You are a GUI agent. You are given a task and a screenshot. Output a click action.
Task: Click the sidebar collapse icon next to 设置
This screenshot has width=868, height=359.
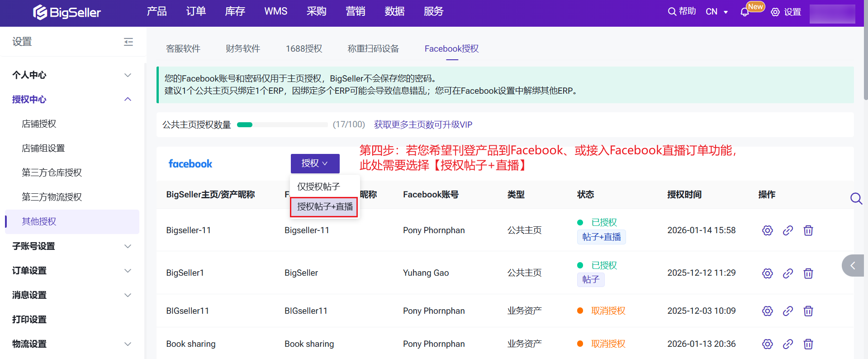coord(128,42)
